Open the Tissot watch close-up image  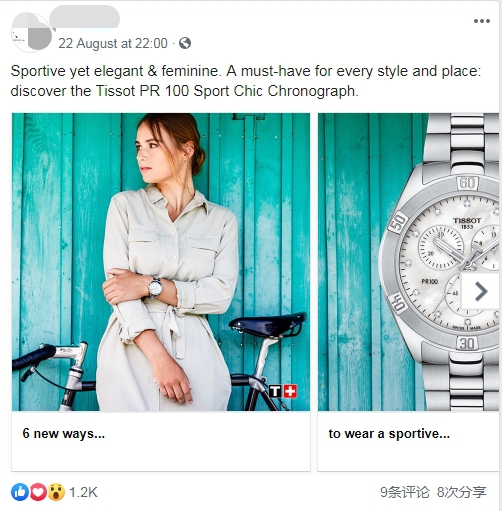408,262
